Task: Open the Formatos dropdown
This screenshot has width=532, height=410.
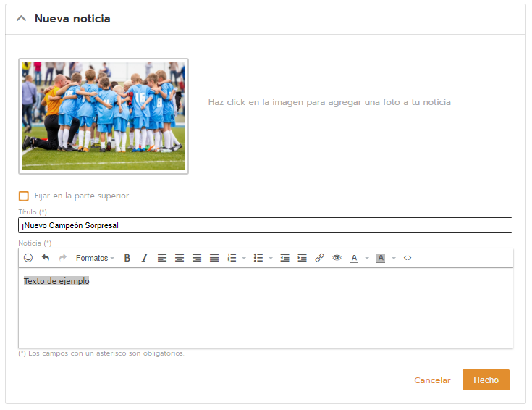Action: [x=95, y=258]
